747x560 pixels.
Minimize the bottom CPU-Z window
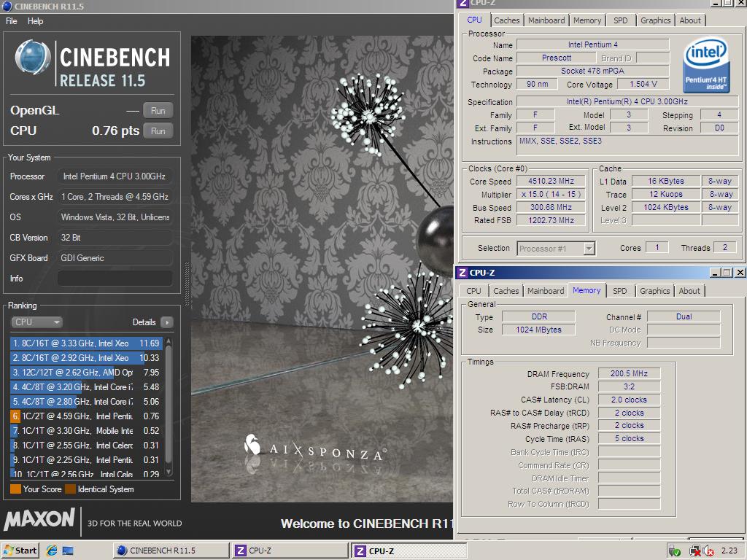(x=715, y=273)
